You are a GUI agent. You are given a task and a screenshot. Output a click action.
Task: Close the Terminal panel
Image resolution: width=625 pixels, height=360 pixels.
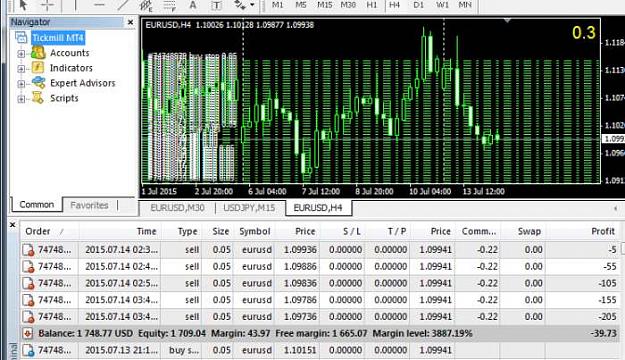(x=12, y=225)
